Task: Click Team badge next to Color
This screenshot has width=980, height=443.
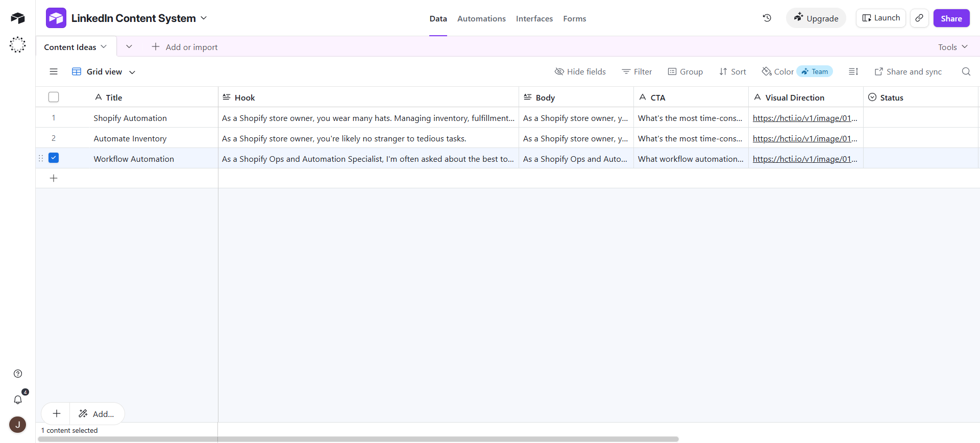Action: point(815,71)
